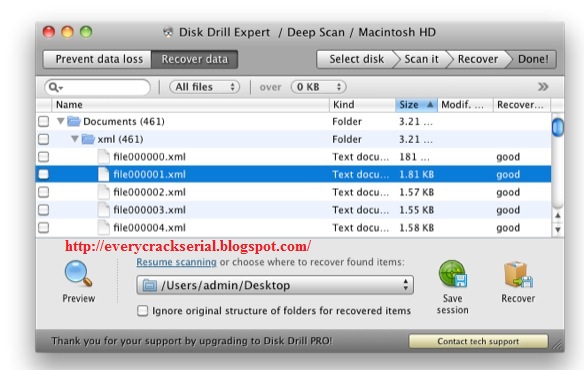
Task: Click the xml (461) folder label
Action: click(120, 139)
